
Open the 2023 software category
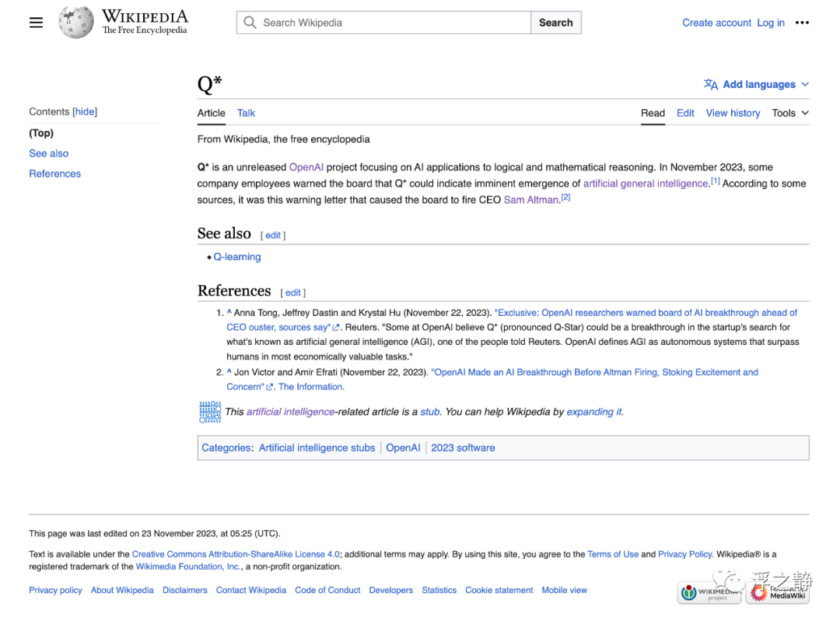pos(463,448)
